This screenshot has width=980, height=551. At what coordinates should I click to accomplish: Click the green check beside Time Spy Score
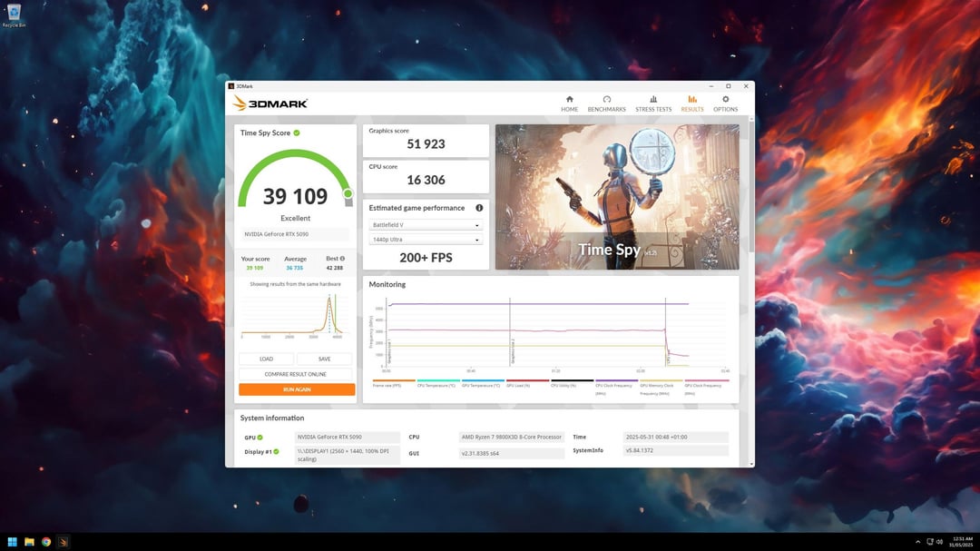297,133
